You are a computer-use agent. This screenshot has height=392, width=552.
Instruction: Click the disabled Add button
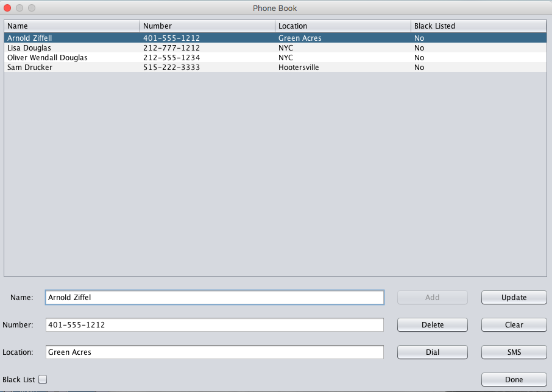(433, 298)
